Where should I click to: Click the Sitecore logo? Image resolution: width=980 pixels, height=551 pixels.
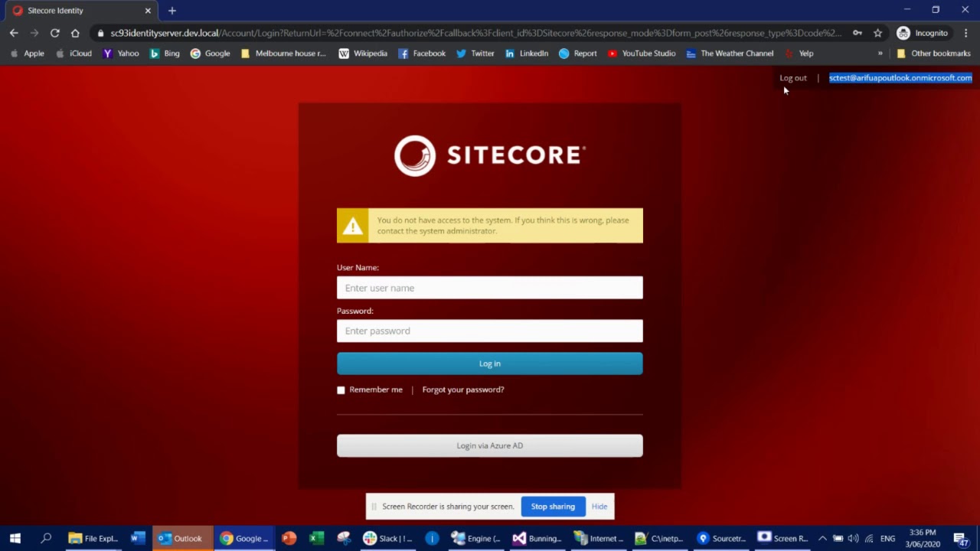[x=490, y=155]
